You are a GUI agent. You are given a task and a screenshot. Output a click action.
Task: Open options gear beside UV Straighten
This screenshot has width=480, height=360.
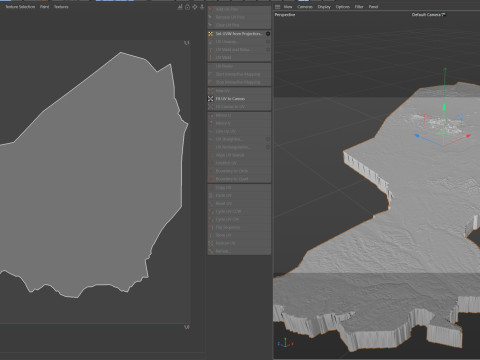point(268,139)
